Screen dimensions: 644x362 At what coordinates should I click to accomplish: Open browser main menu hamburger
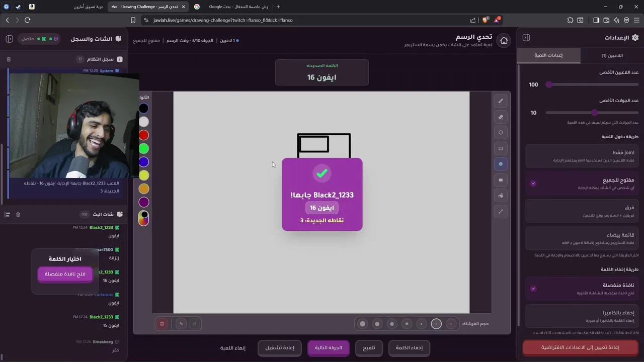click(x=636, y=20)
